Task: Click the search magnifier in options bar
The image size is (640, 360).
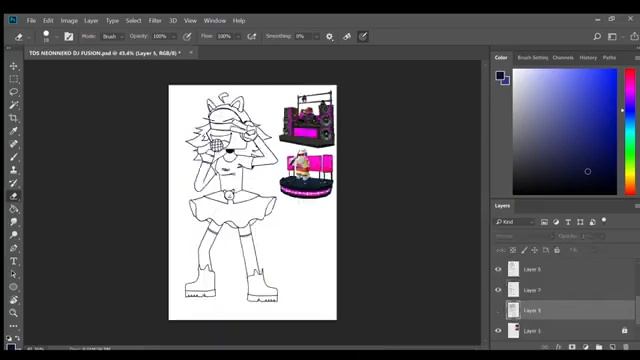Action: [597, 36]
